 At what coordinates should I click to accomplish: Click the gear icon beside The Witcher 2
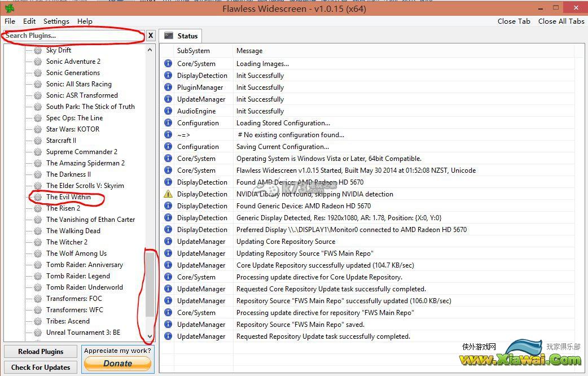pos(37,242)
